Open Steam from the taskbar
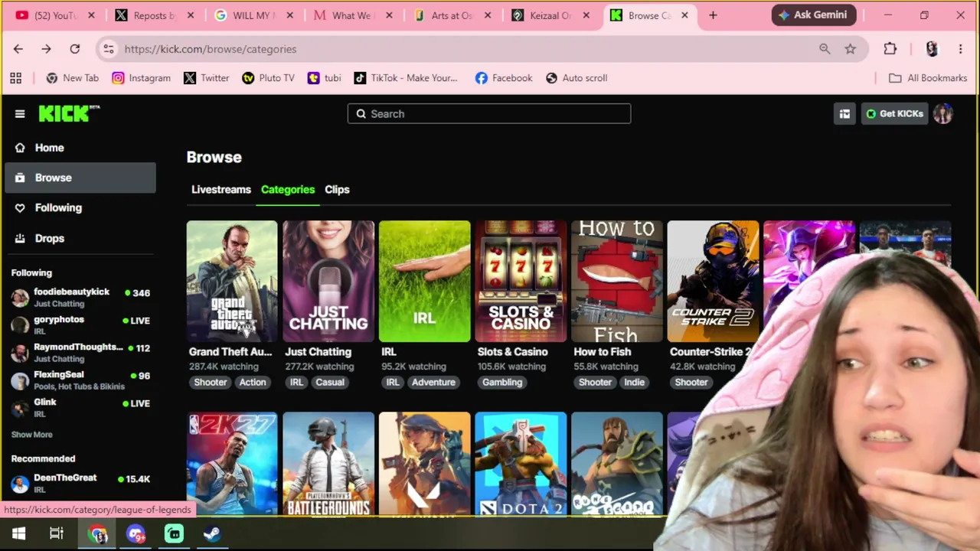 pos(212,533)
